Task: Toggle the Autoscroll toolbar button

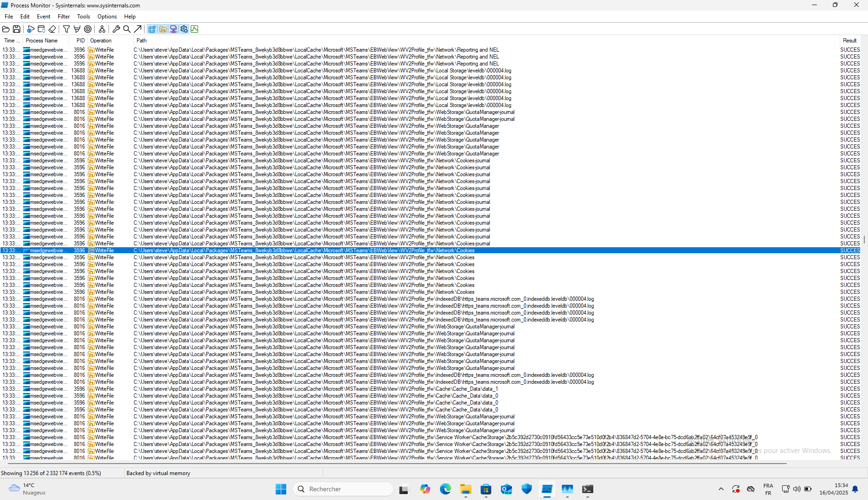Action: [42, 29]
